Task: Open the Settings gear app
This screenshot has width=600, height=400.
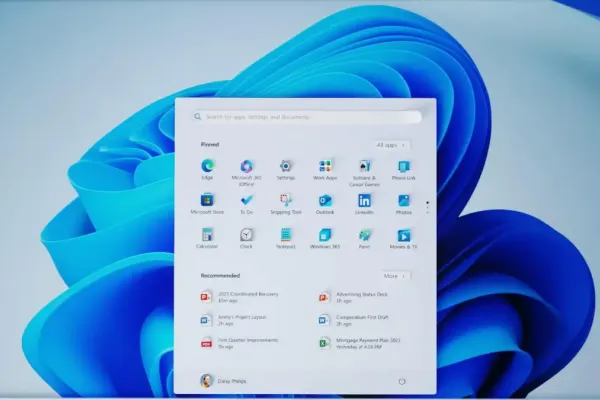Action: coord(285,170)
